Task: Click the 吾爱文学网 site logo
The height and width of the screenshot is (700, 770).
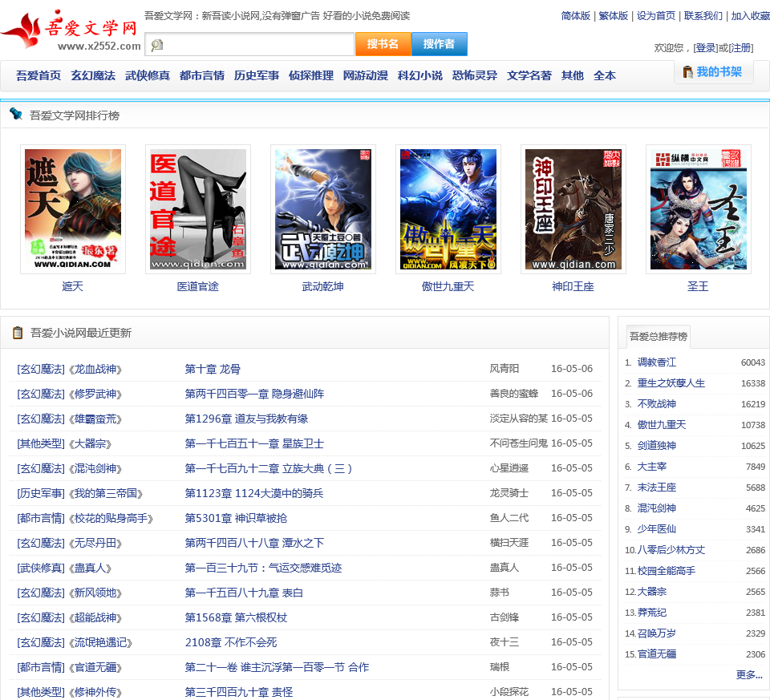Action: tap(71, 30)
